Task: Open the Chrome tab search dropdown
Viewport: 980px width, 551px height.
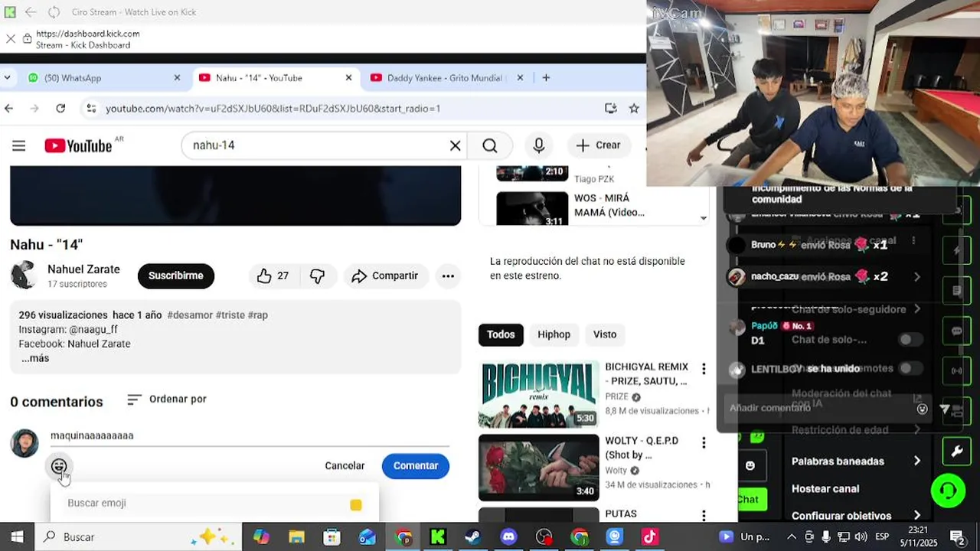Action: [7, 78]
